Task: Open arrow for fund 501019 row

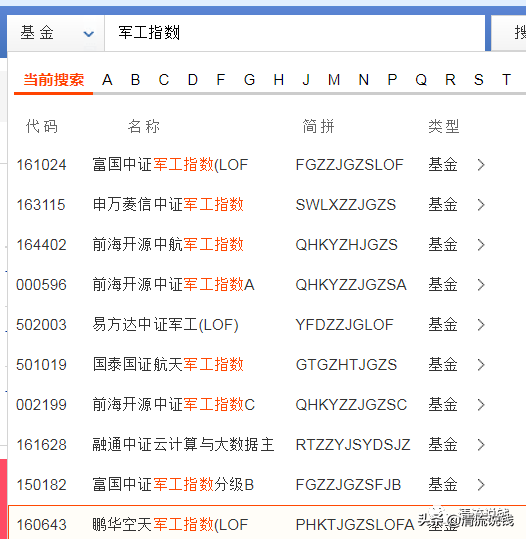Action: tap(481, 365)
